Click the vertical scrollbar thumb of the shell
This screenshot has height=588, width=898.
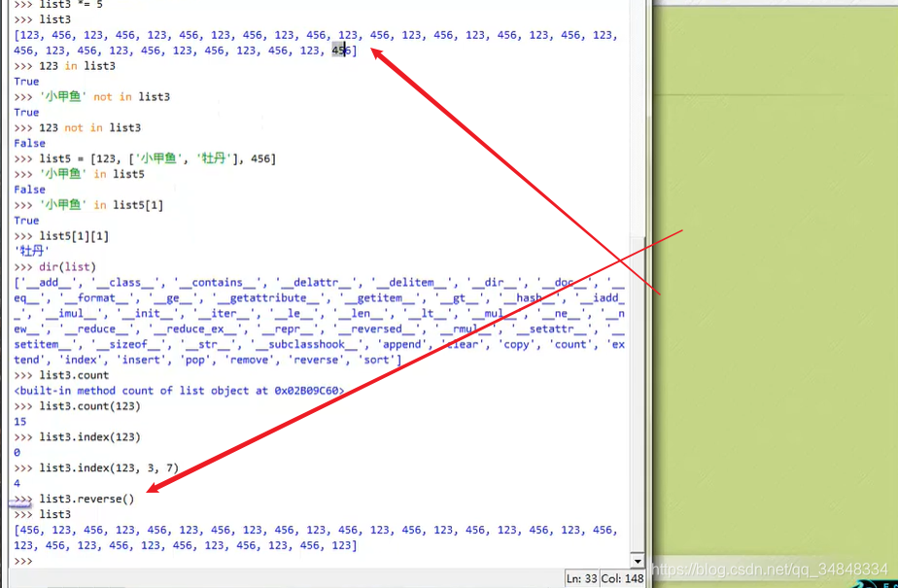point(637,395)
